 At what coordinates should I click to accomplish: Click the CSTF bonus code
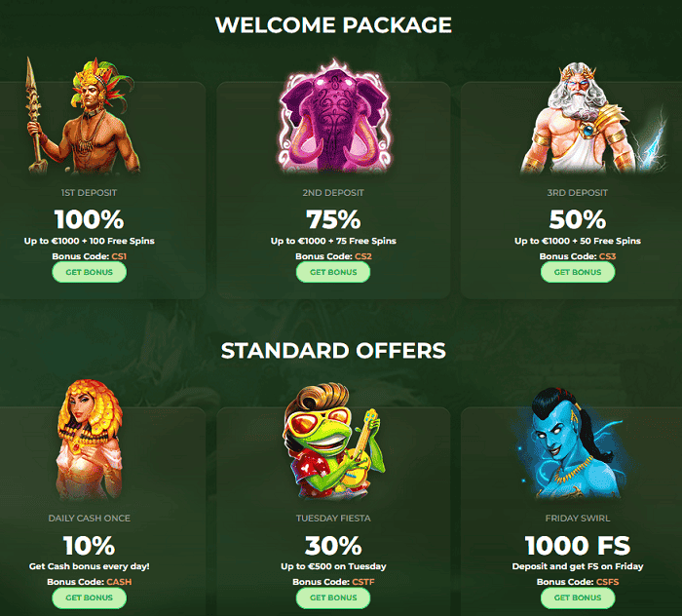click(x=363, y=582)
